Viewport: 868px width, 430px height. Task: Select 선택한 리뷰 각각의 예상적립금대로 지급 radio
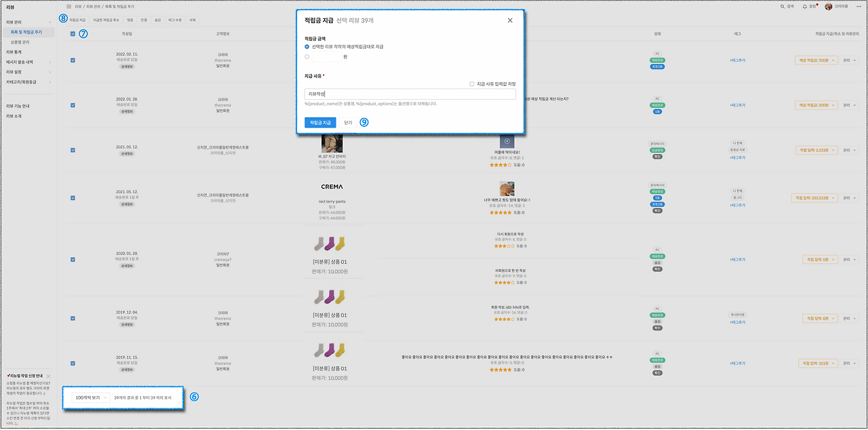click(307, 46)
